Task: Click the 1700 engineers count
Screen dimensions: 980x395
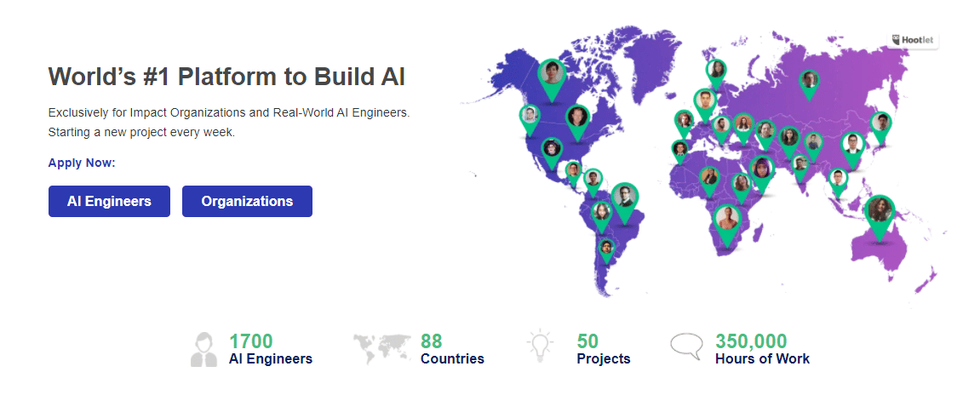Action: click(x=250, y=341)
